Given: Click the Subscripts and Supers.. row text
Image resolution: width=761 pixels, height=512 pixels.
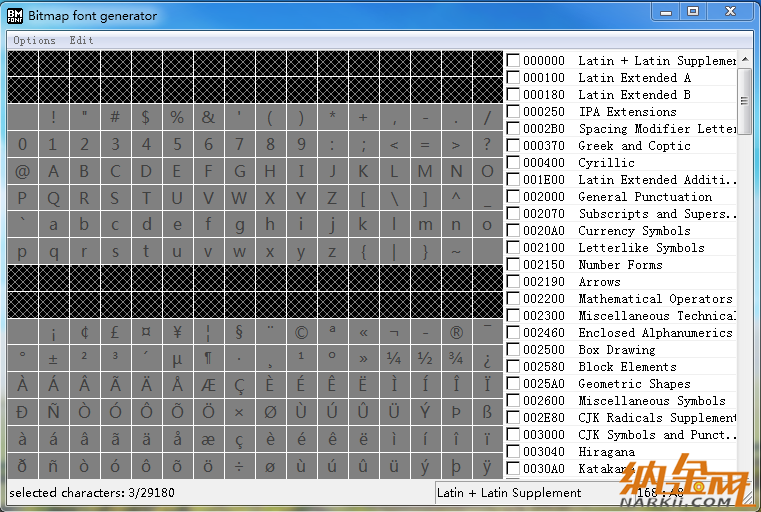Looking at the screenshot, I should pos(657,214).
